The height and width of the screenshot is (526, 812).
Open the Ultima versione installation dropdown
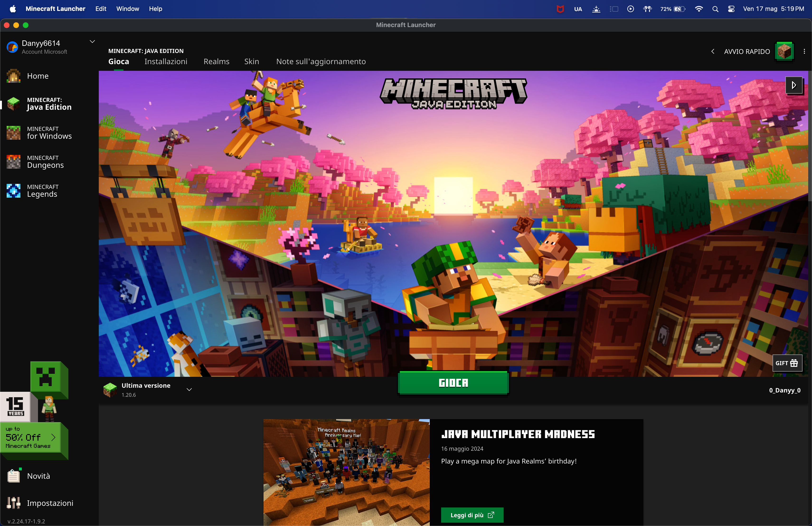pos(189,389)
